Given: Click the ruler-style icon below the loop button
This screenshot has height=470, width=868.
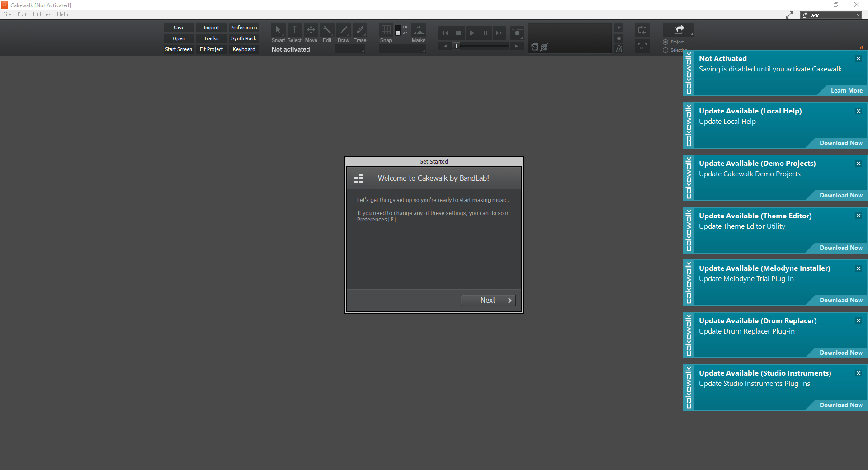Looking at the screenshot, I should (x=642, y=46).
